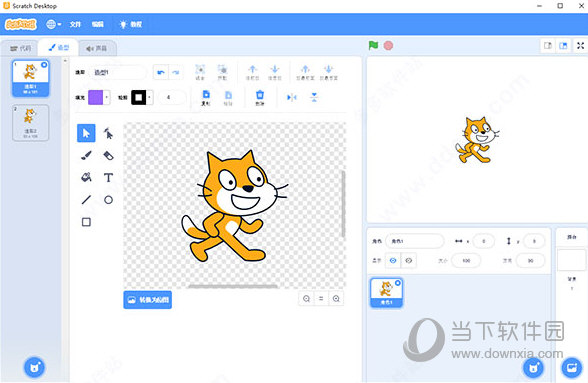Open the File menu

click(75, 24)
